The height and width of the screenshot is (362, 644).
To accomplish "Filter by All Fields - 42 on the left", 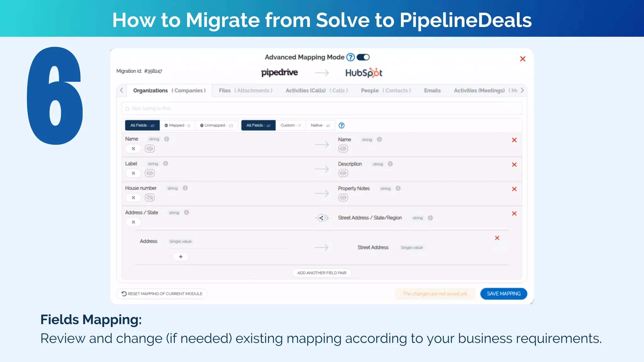I will tap(142, 125).
